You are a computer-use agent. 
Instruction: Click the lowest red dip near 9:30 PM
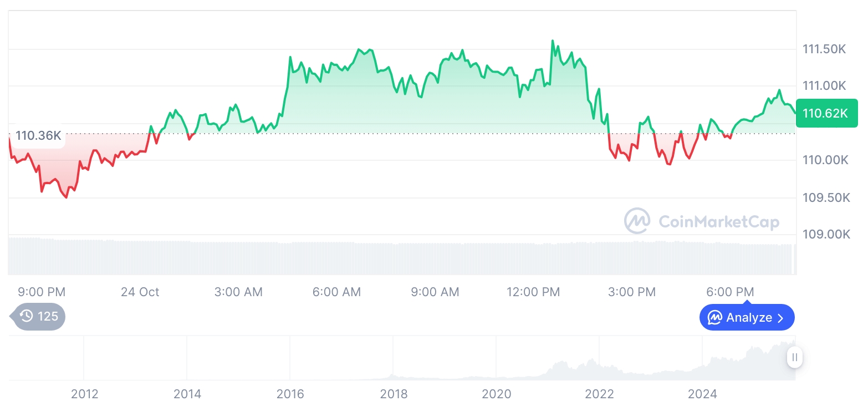[67, 197]
